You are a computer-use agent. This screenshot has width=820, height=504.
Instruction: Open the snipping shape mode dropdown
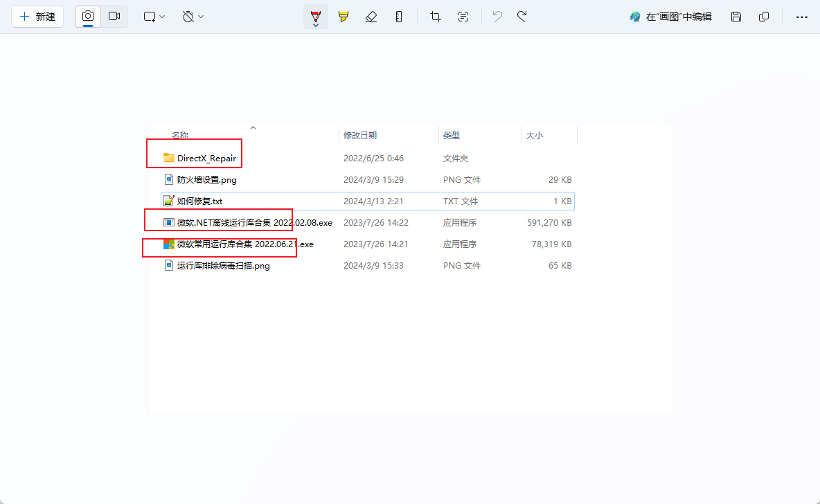click(154, 17)
